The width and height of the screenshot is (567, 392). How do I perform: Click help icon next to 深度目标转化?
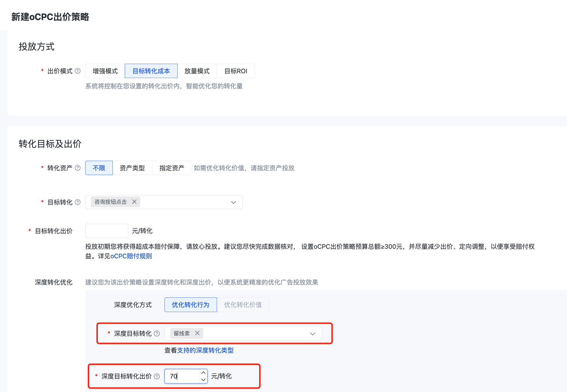[157, 334]
